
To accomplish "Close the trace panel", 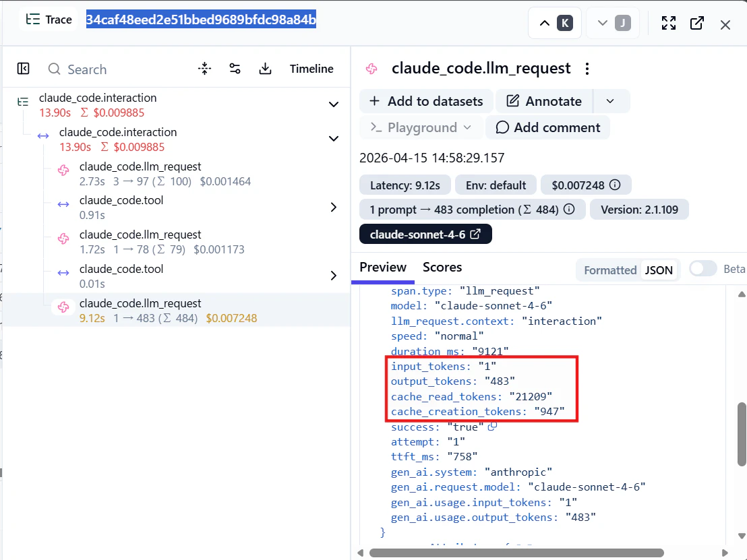I will (x=725, y=25).
